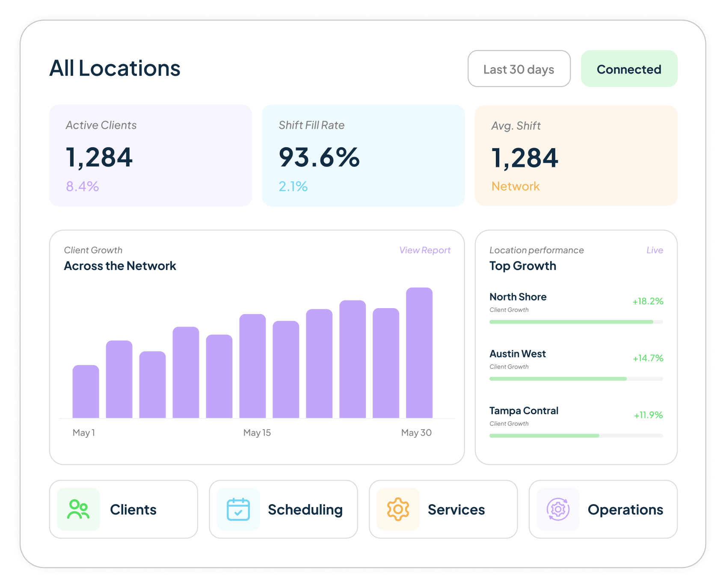The height and width of the screenshot is (588, 726).
Task: Click the tallest bar above May 30
Action: click(419, 353)
